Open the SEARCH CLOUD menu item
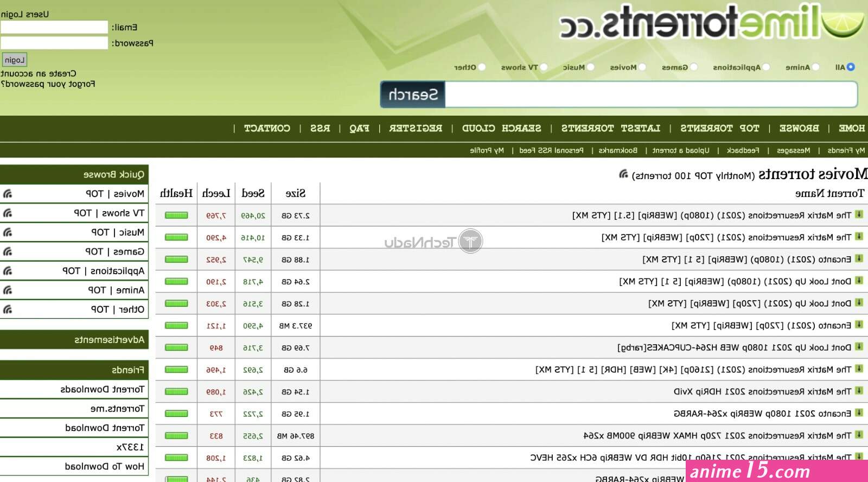Screen dimensions: 868x482 (502, 128)
